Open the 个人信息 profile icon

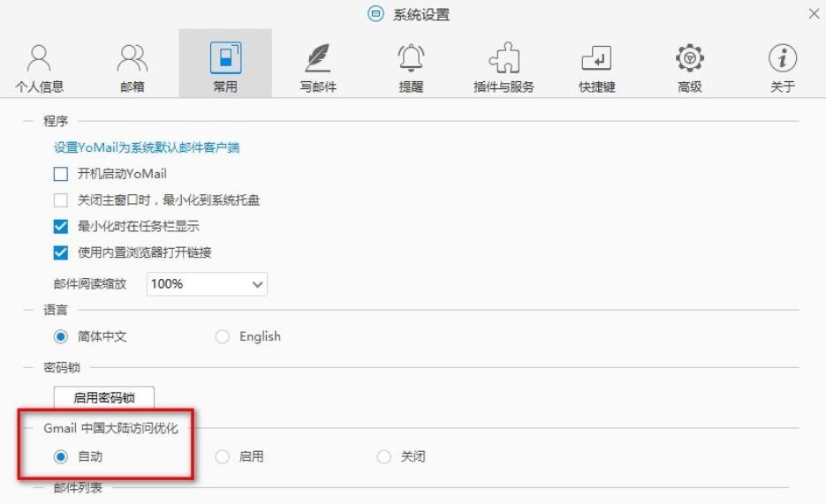[40, 58]
